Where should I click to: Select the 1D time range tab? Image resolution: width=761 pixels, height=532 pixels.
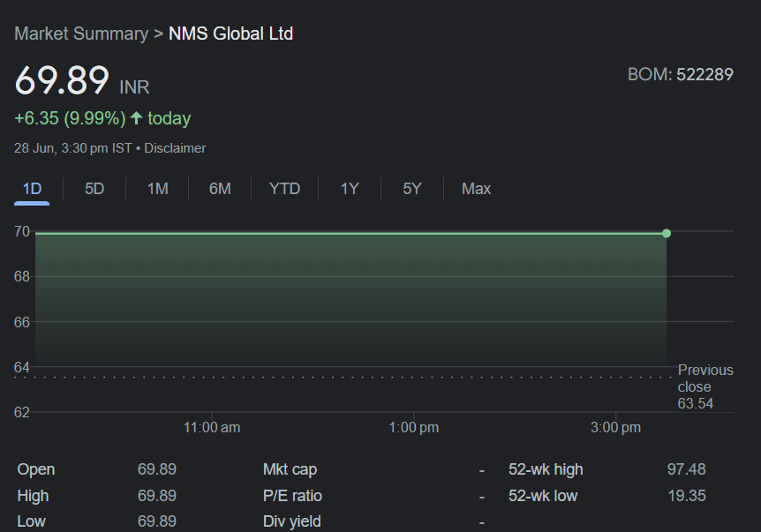(x=32, y=189)
